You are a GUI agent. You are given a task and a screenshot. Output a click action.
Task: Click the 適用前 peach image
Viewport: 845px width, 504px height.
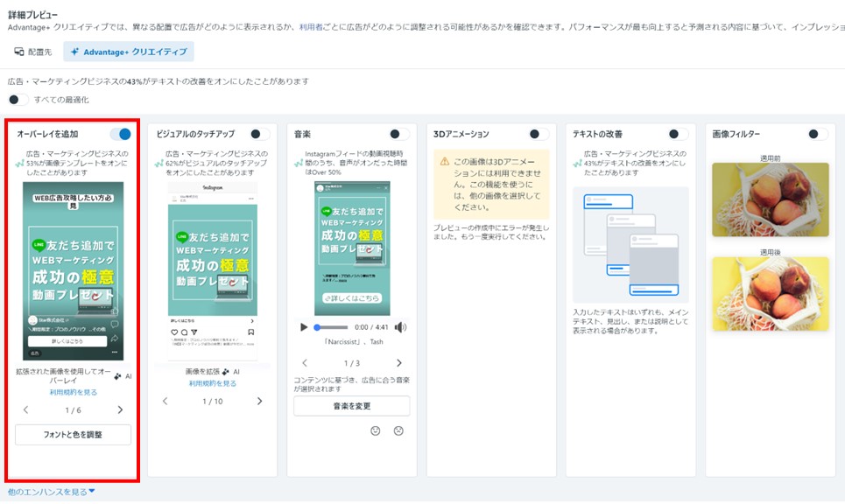point(770,199)
